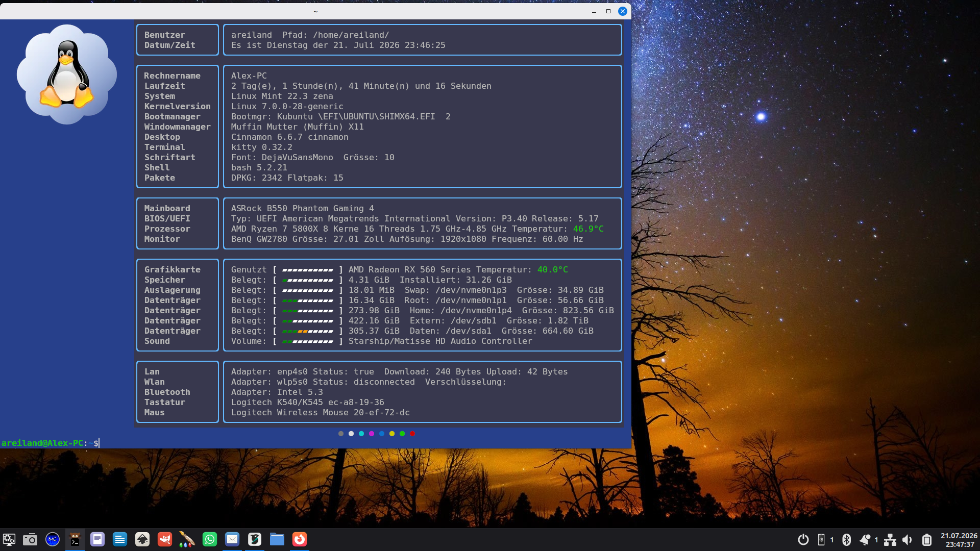Open Bluetooth tray applet
The width and height of the screenshot is (980, 551).
coord(847,540)
